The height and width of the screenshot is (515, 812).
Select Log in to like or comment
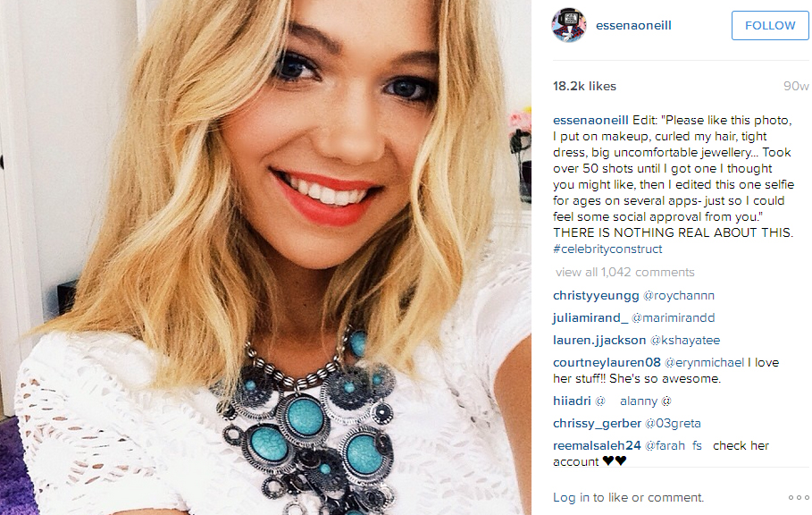(x=628, y=497)
